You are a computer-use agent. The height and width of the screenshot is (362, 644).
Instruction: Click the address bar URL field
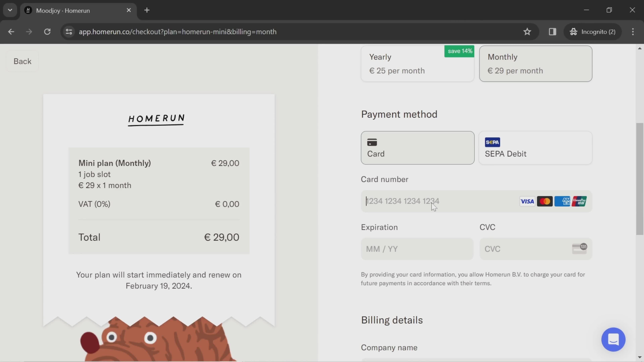(x=177, y=31)
